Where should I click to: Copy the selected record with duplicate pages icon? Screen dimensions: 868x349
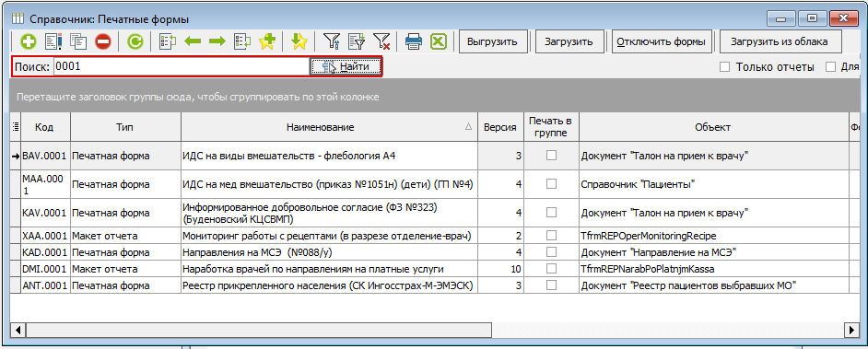click(78, 41)
